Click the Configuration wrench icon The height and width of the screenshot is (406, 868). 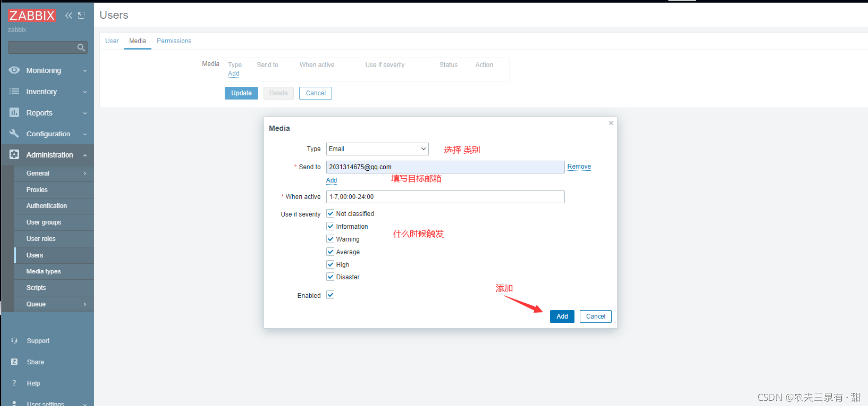14,134
